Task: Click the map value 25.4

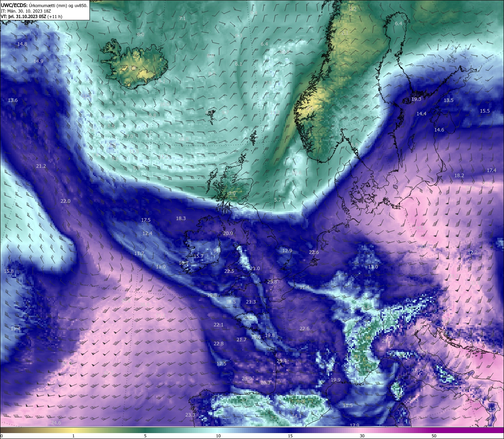Action: click(282, 361)
